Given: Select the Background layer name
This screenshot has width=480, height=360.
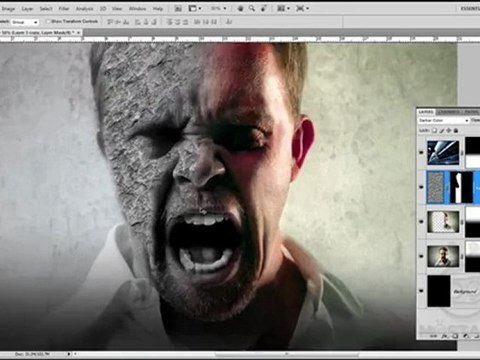Looking at the screenshot, I should coord(465,292).
